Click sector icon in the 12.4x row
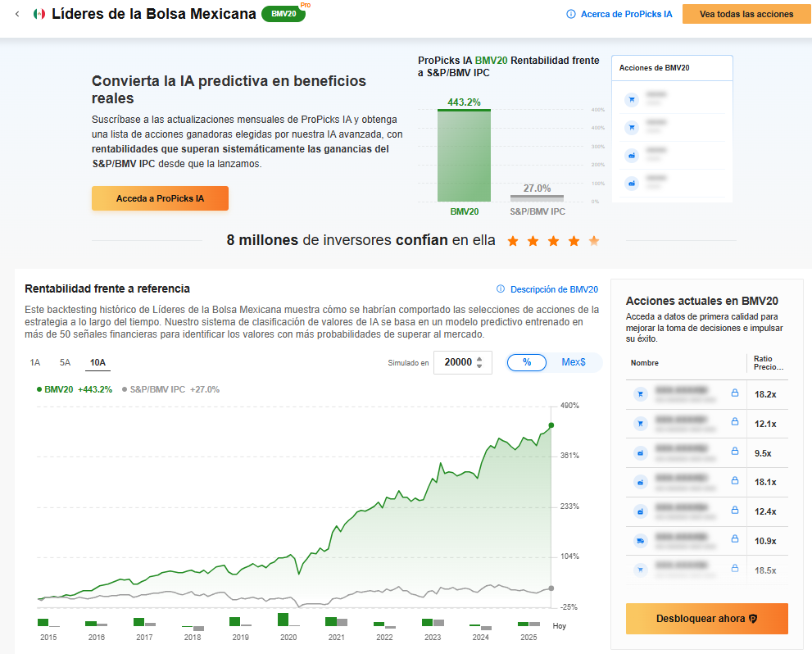812x654 pixels. (641, 511)
